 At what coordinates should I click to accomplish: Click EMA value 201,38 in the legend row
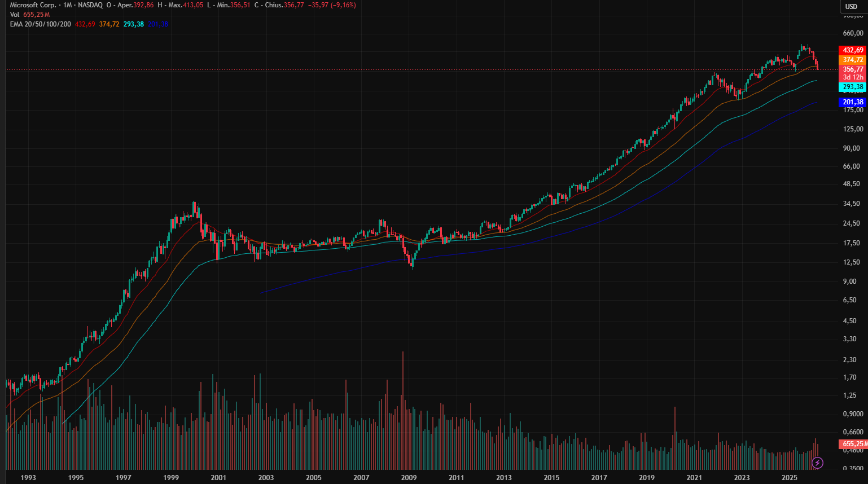click(x=158, y=24)
